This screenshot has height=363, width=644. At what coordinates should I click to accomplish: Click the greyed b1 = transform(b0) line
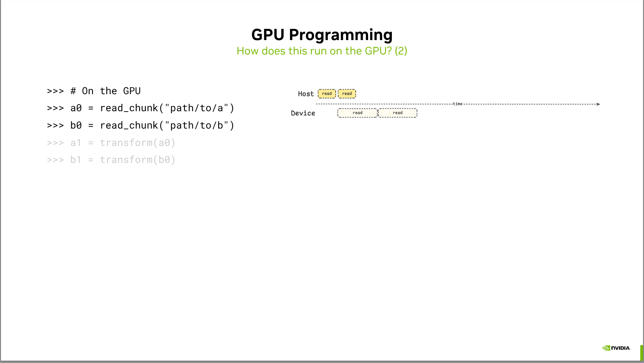pyautogui.click(x=111, y=160)
